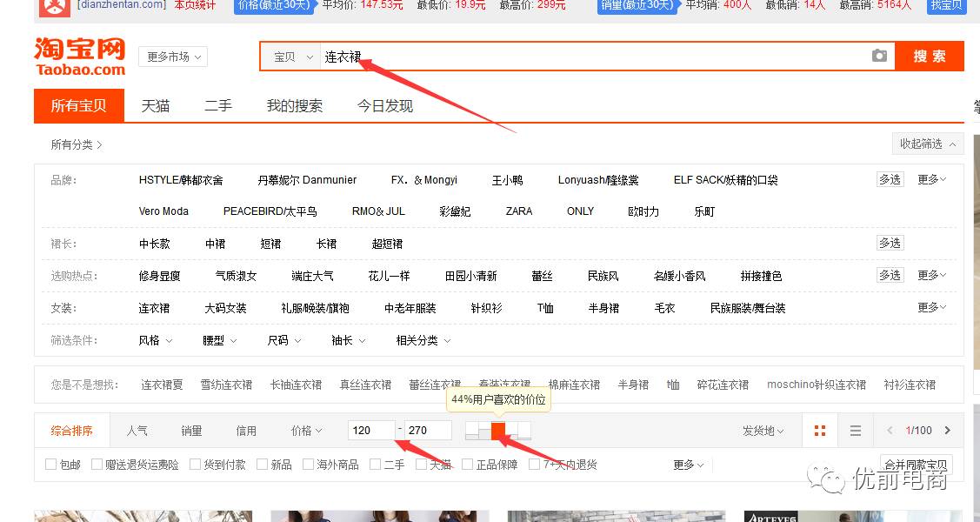This screenshot has height=522, width=980.
Task: Select the 我的搜索 tab
Action: click(295, 105)
